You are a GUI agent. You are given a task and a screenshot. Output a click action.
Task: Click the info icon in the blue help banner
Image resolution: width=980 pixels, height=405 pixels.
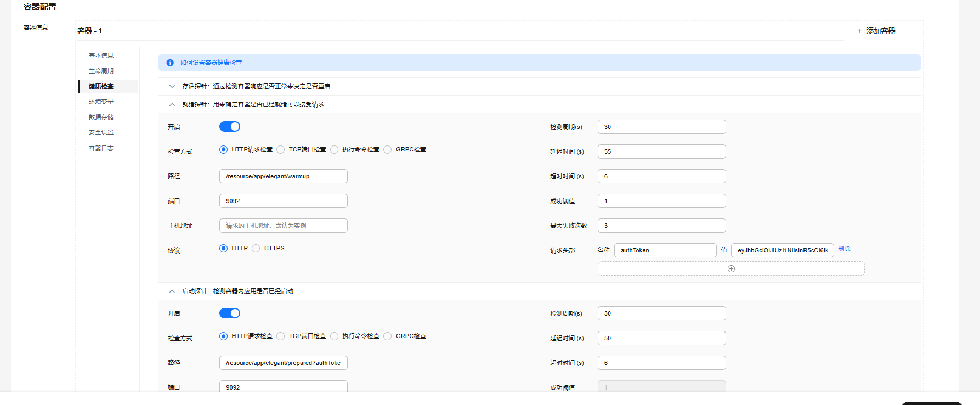(x=170, y=63)
